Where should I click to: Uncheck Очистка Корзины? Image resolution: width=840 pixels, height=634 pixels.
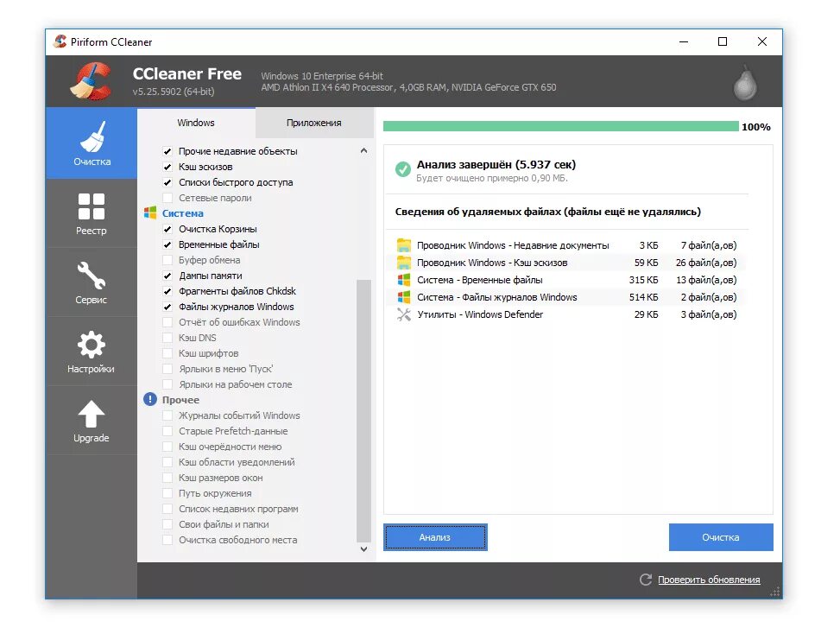tap(167, 229)
